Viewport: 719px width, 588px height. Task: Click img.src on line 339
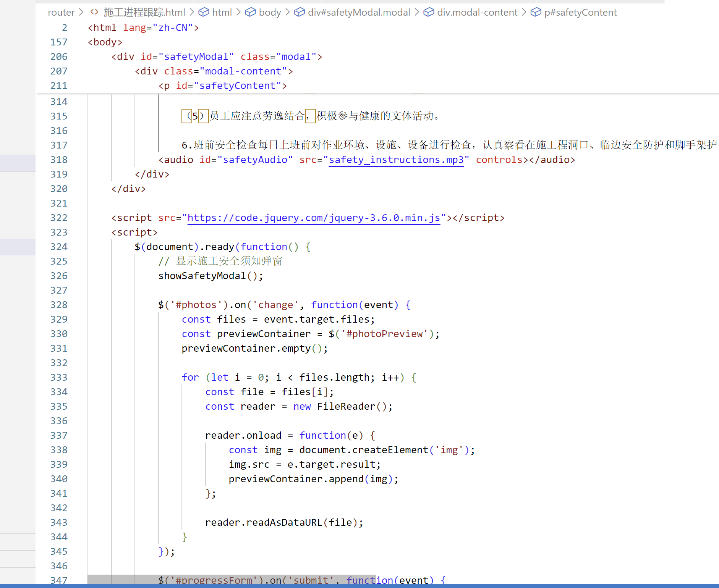(x=249, y=464)
